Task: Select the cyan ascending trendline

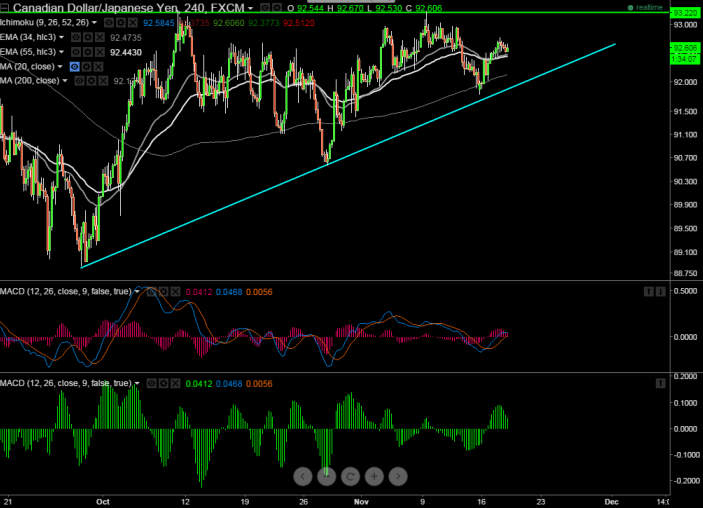Action: click(348, 156)
